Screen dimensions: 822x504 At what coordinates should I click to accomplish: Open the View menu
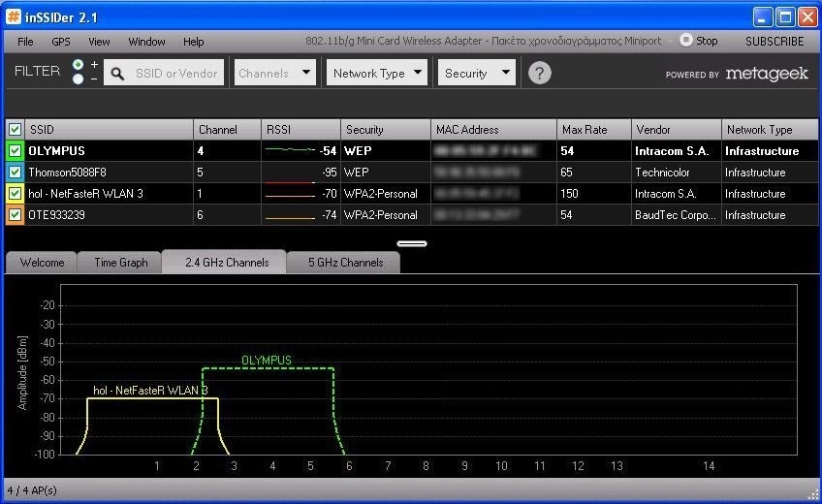99,42
